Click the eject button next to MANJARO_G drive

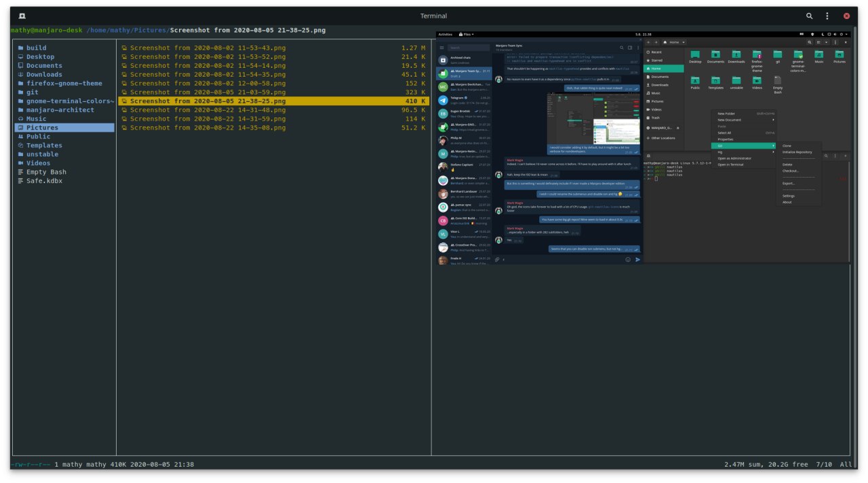coord(677,128)
